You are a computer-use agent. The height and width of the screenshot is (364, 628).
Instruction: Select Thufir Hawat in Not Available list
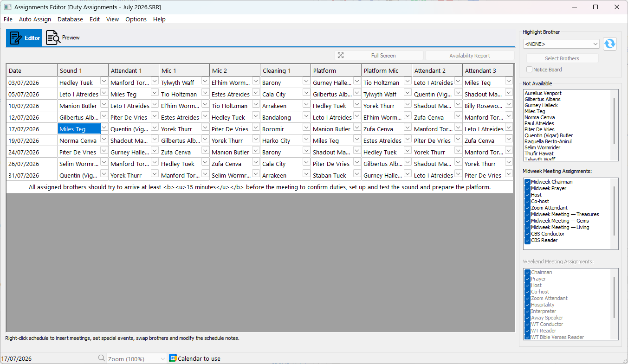(x=538, y=153)
